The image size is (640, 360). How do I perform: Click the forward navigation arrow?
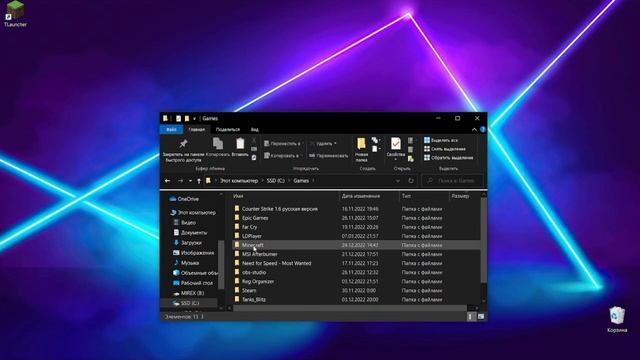coord(180,180)
